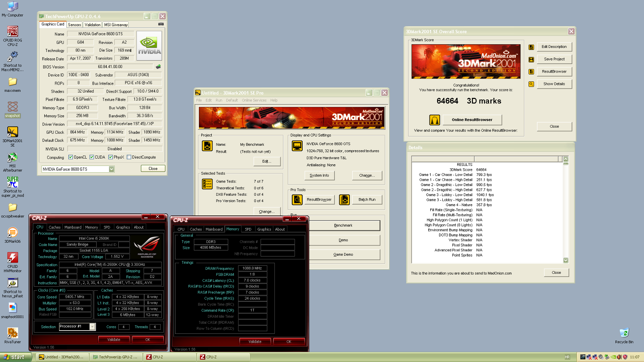Switch to the Sensors tab in GPU-Z

74,25
